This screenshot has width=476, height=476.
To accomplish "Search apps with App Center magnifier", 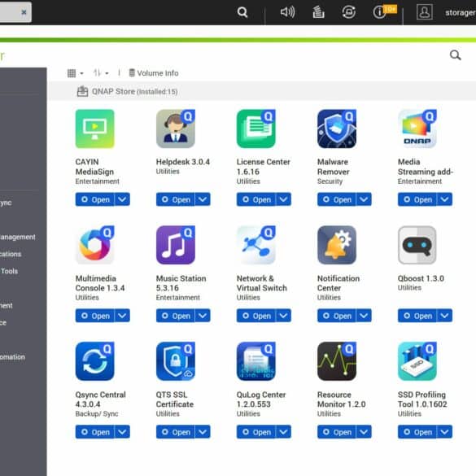I will (x=455, y=55).
